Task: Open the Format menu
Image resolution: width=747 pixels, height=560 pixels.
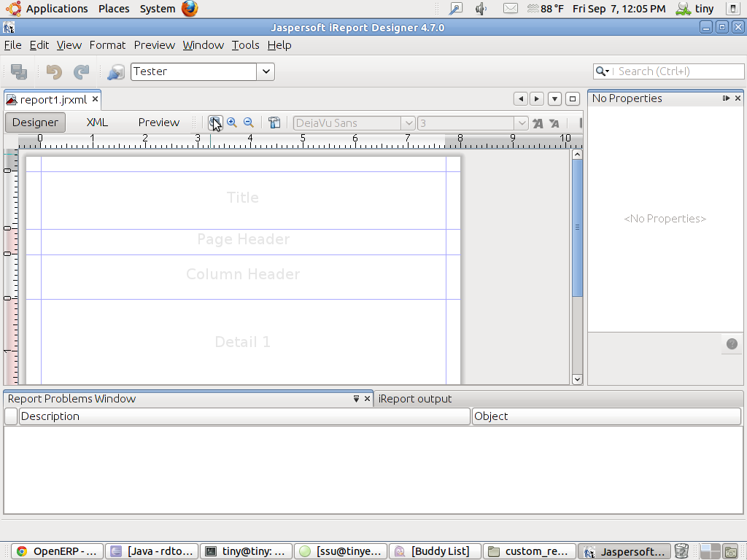Action: [x=107, y=44]
